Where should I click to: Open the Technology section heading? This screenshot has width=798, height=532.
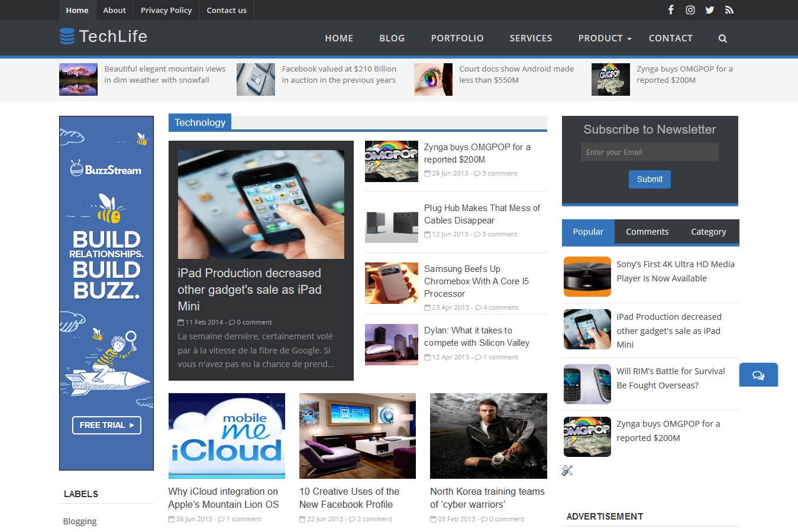tap(200, 122)
